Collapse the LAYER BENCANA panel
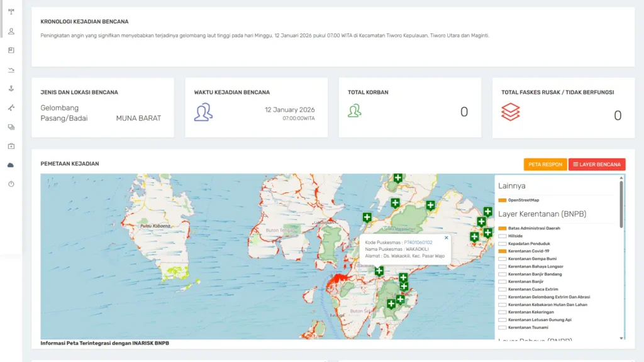Image resolution: width=644 pixels, height=362 pixels. pos(597,165)
